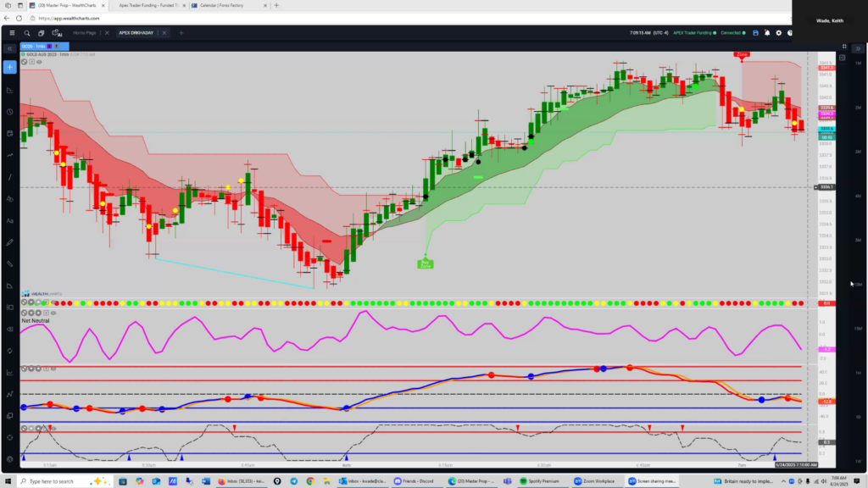
Task: Open the clock alerts tool in left toolbar
Action: [x=10, y=112]
